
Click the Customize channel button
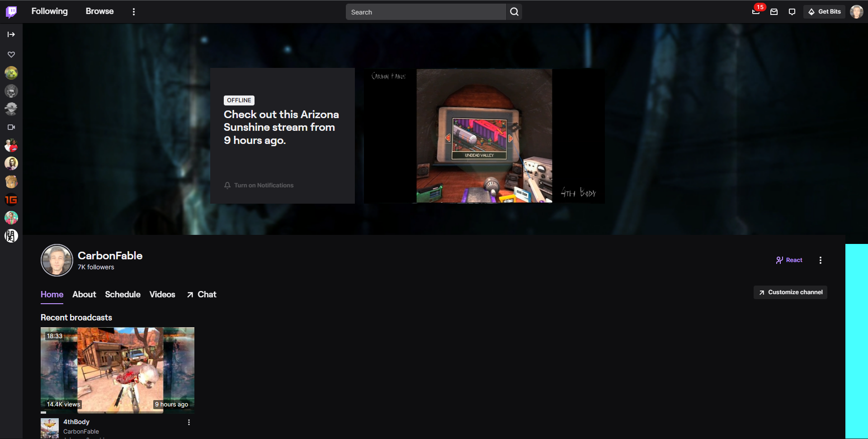pyautogui.click(x=790, y=292)
